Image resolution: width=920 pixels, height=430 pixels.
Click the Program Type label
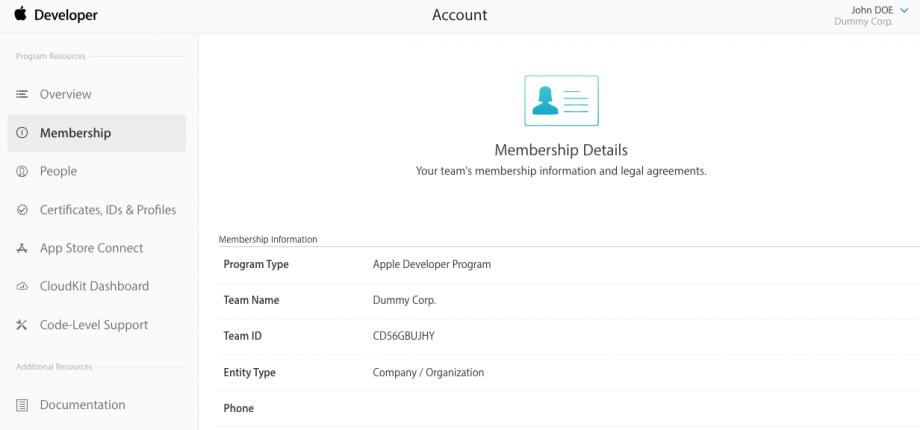(256, 265)
